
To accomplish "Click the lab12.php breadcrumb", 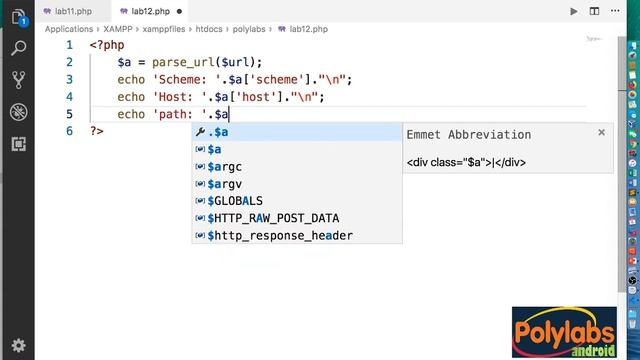I will pyautogui.click(x=309, y=29).
